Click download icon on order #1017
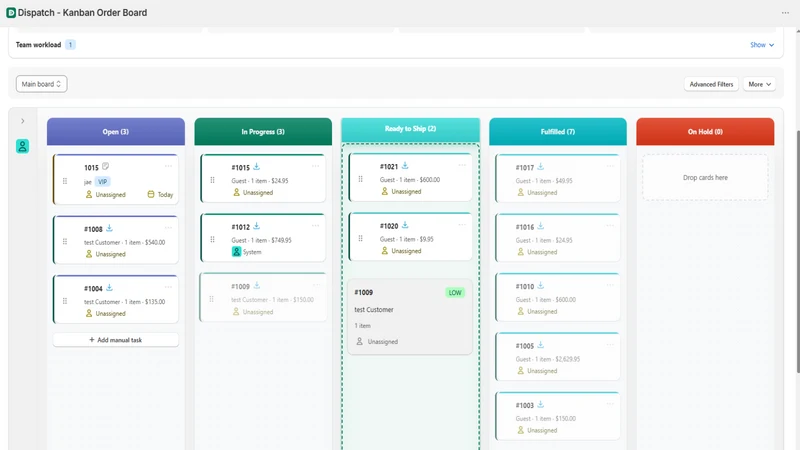The image size is (800, 450). point(540,167)
